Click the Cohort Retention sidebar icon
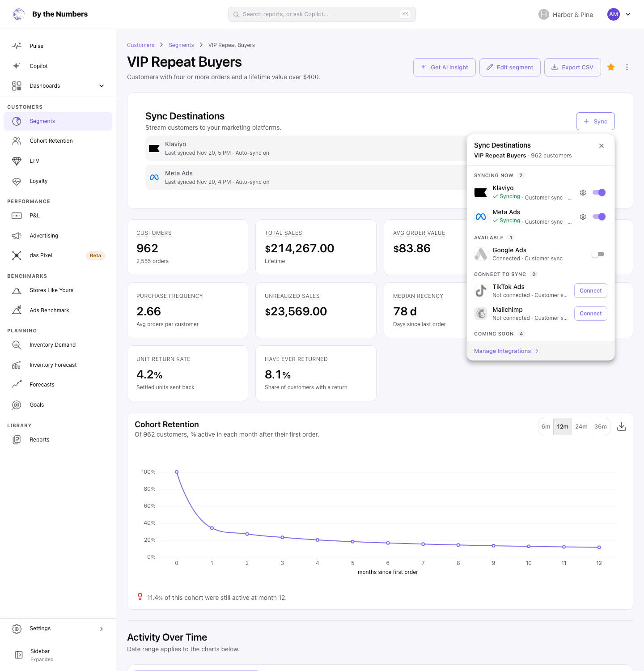This screenshot has height=671, width=644. 17,141
